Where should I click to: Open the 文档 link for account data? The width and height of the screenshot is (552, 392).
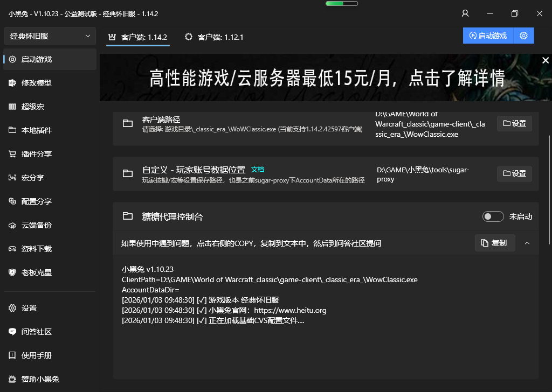pyautogui.click(x=258, y=169)
